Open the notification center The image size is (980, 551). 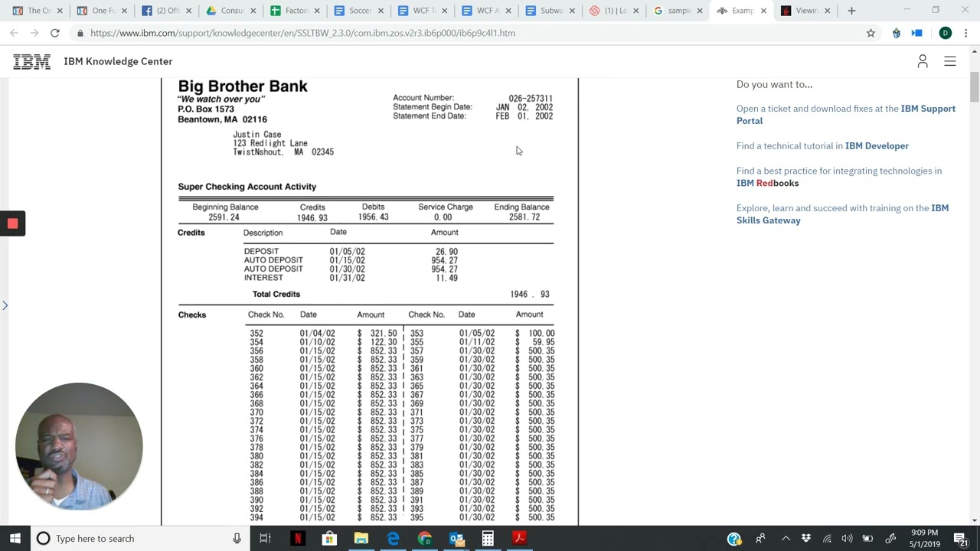point(961,539)
